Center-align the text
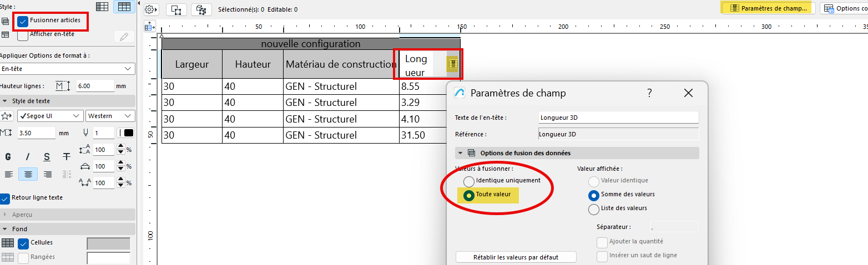 [x=28, y=174]
